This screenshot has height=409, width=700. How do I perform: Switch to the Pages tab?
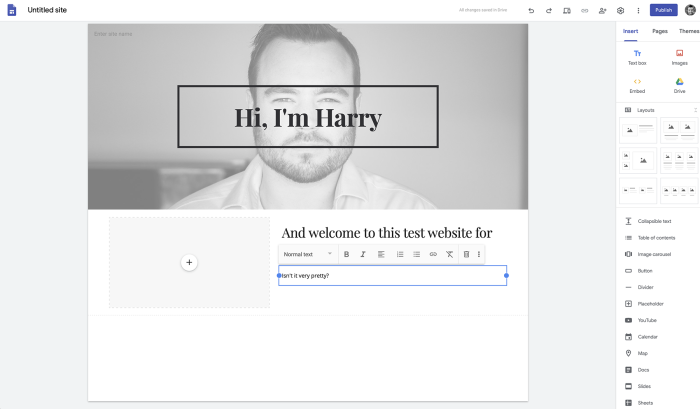659,31
